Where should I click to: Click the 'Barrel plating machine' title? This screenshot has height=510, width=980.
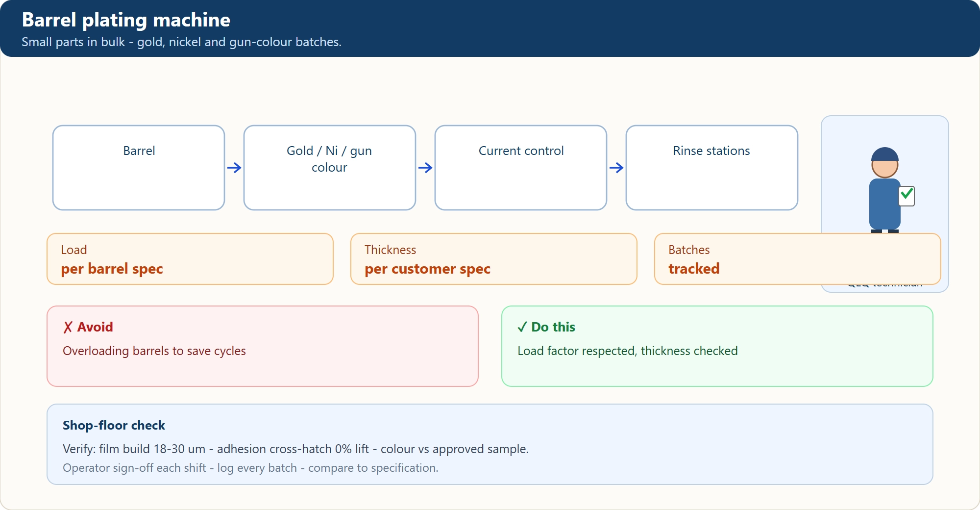[126, 20]
